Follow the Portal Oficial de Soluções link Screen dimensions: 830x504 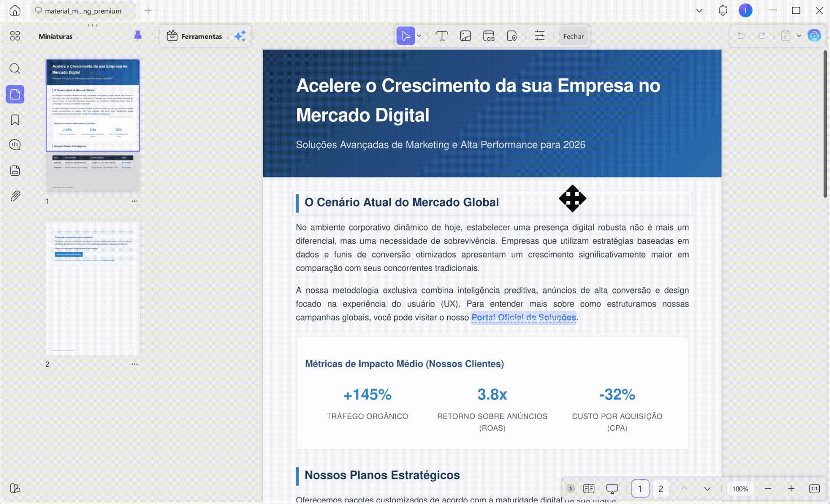524,317
